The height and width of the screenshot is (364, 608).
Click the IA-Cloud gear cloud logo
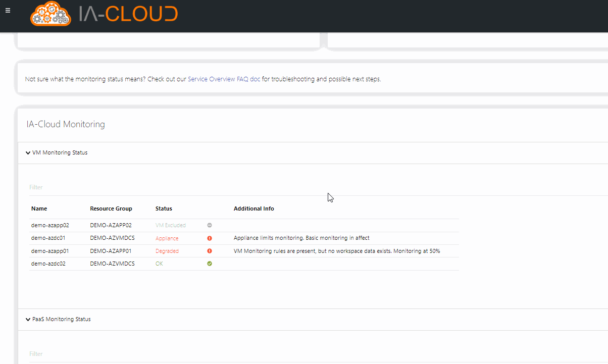point(51,14)
